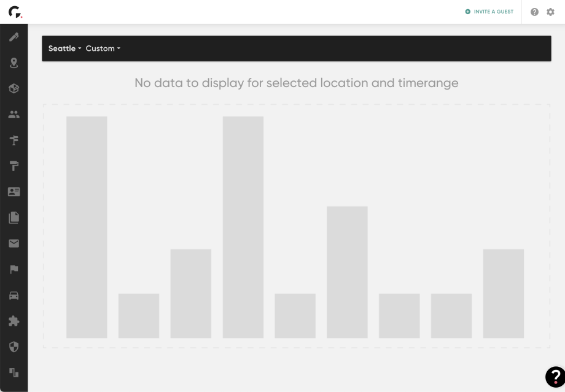565x392 pixels.
Task: Open the mail envelope icon
Action: pyautogui.click(x=14, y=243)
